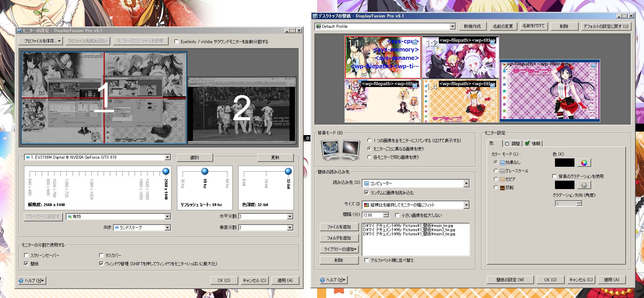Select wallpaper tile 1.2 thumbnail
Viewport: 644px width, 298px height.
[460, 57]
